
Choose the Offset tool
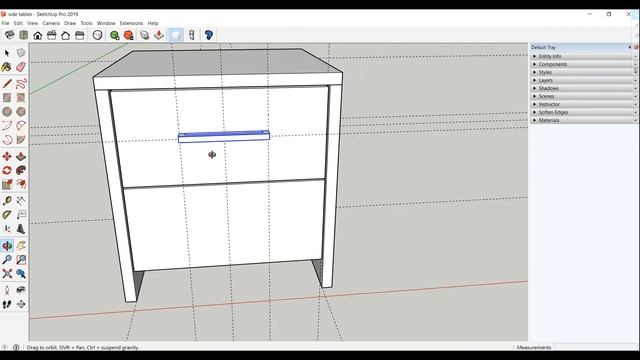(x=21, y=184)
